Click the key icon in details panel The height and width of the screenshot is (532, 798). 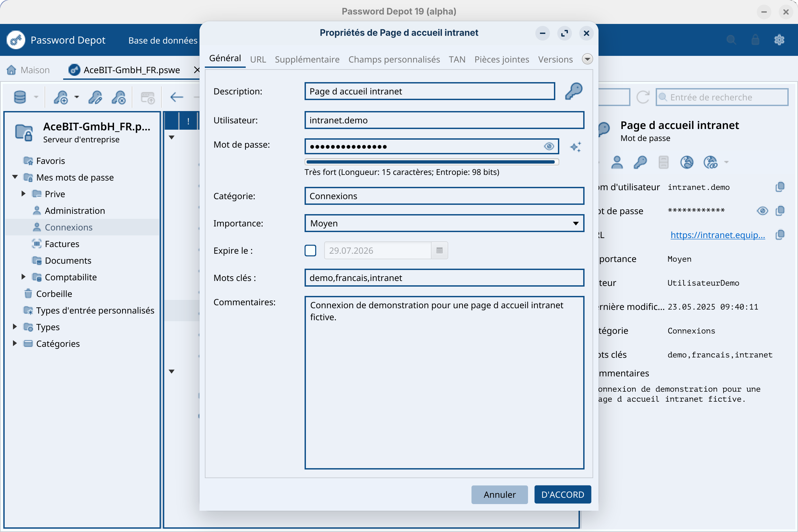coord(640,162)
